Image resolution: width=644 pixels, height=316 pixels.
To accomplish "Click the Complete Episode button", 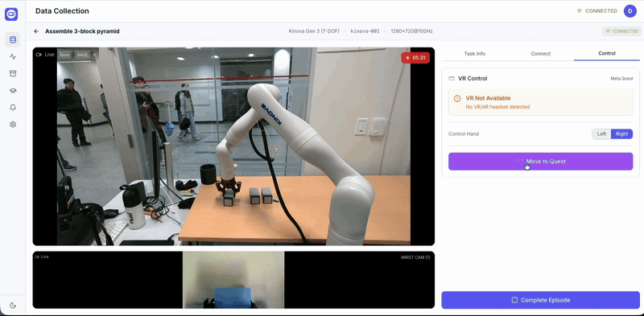I will [540, 300].
